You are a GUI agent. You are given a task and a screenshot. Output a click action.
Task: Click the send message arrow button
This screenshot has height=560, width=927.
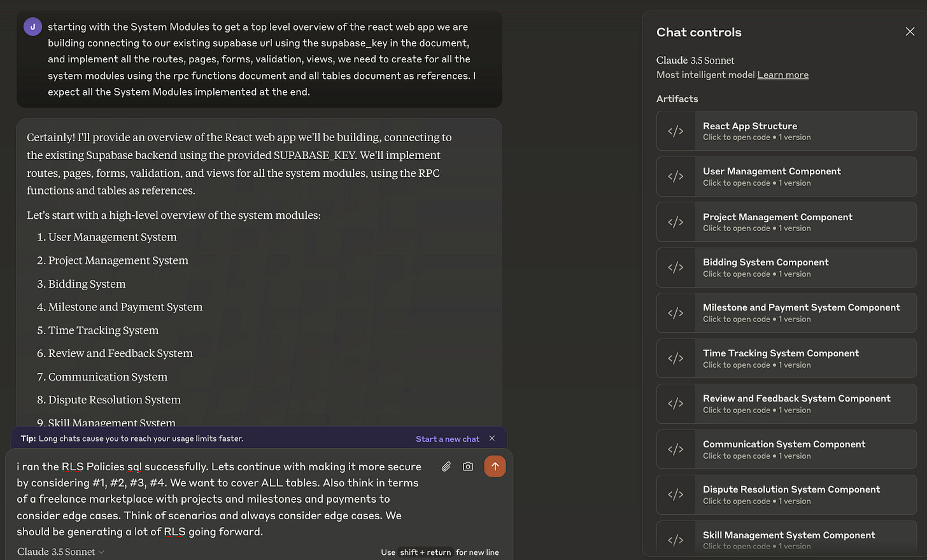coord(495,466)
